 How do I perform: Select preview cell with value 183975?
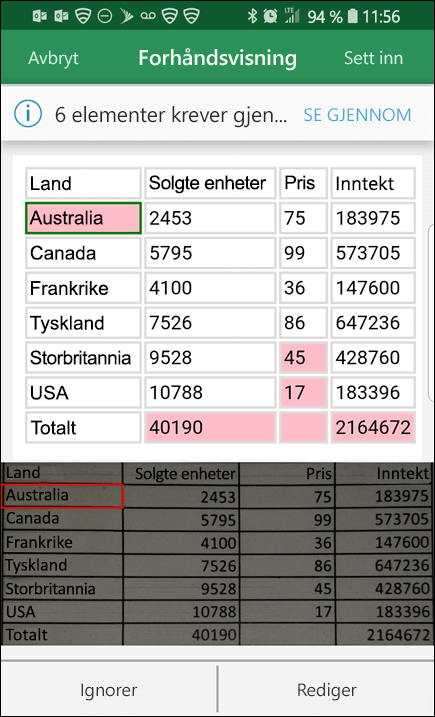373,218
